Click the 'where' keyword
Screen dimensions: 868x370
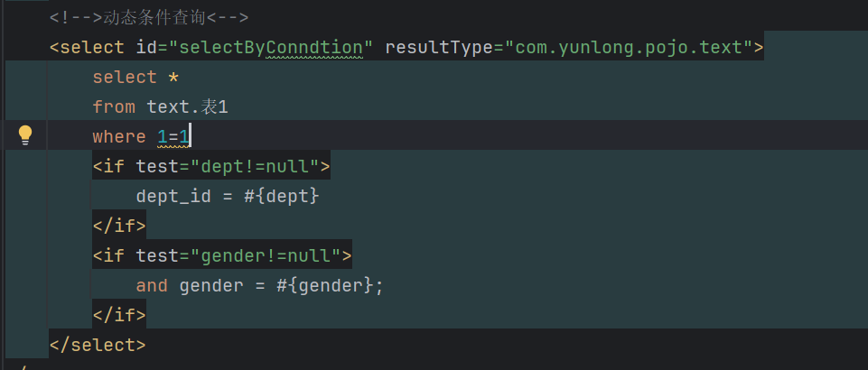[x=119, y=136]
